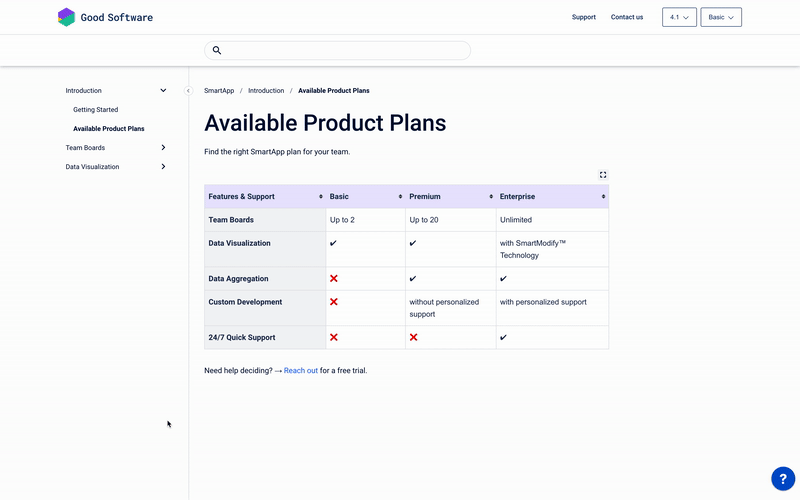
Task: Go to Support in top navigation
Action: (x=583, y=17)
